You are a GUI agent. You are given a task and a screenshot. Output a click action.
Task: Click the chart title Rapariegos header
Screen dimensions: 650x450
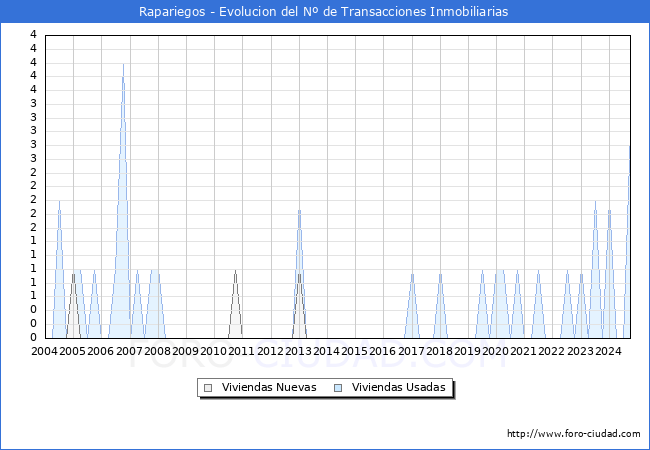click(323, 12)
